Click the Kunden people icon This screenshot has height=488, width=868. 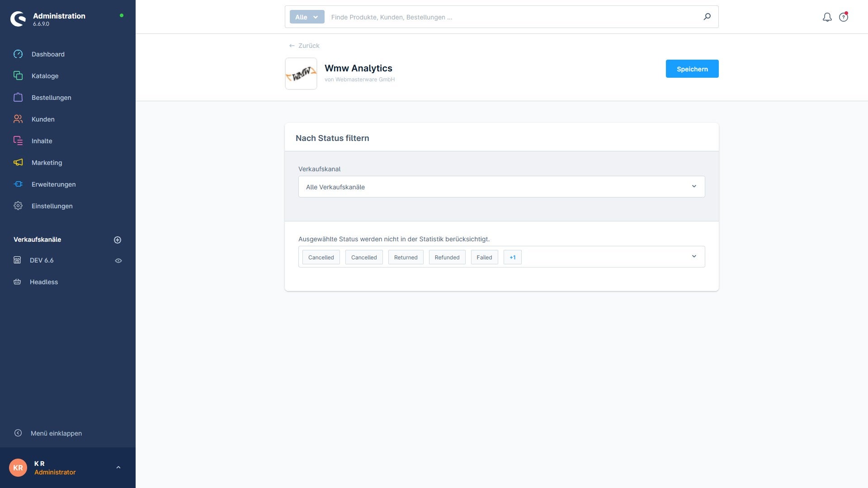pyautogui.click(x=18, y=119)
